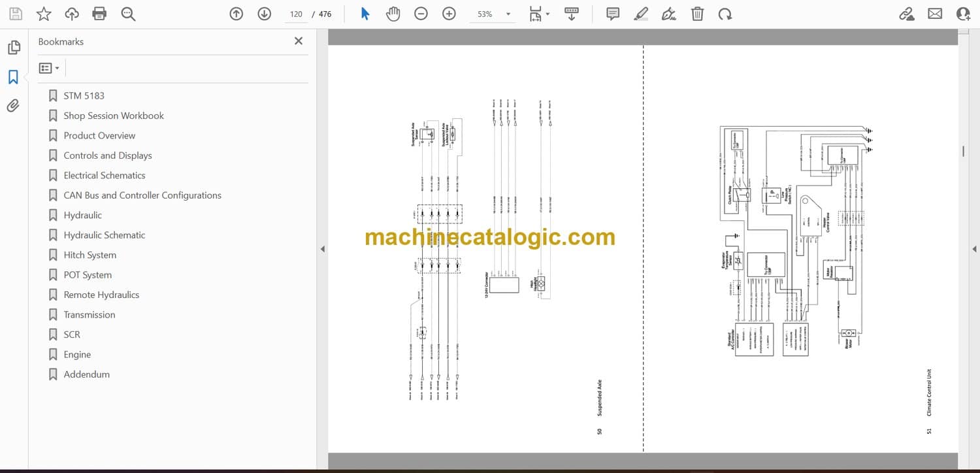Jump to Hydraulic Schematic bookmark
This screenshot has width=980, height=473.
coord(105,235)
